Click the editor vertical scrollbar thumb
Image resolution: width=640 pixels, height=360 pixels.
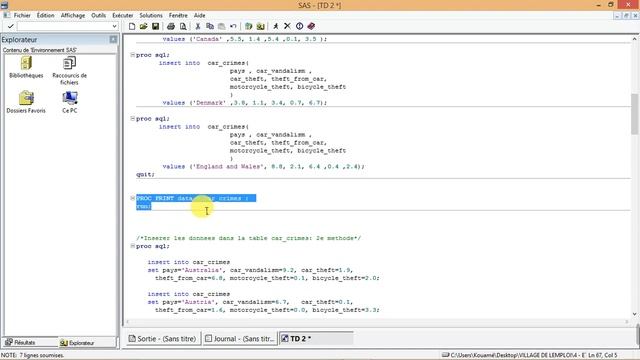(634, 114)
